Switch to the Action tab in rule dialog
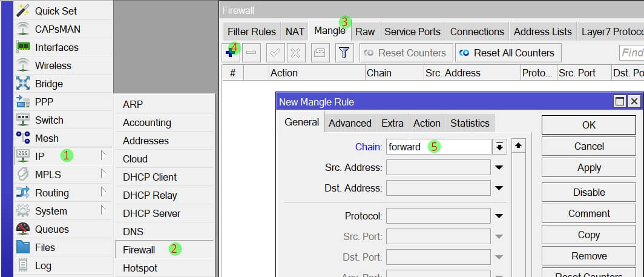644x277 pixels. (x=427, y=123)
